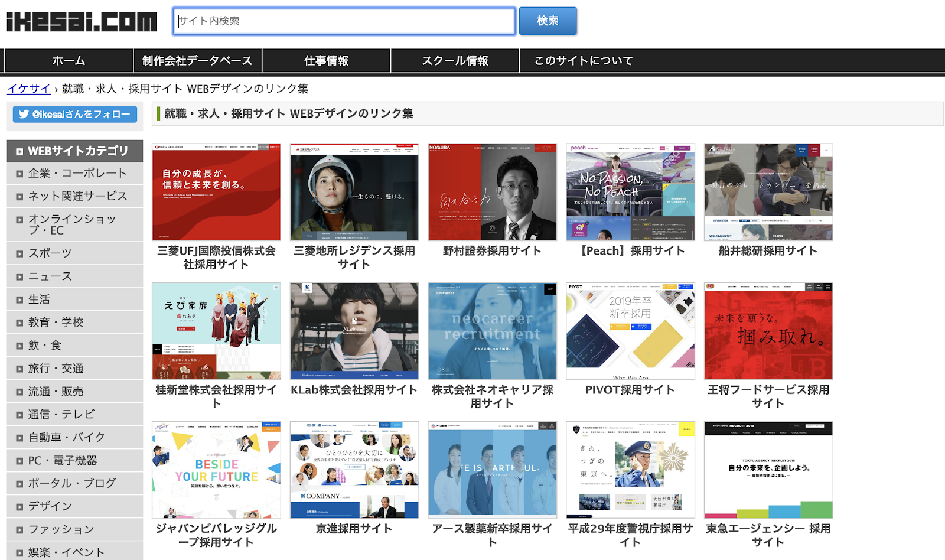Image resolution: width=945 pixels, height=560 pixels.
Task: Click 株式会社ネオキャリア採用サイト title link
Action: pyautogui.click(x=492, y=396)
